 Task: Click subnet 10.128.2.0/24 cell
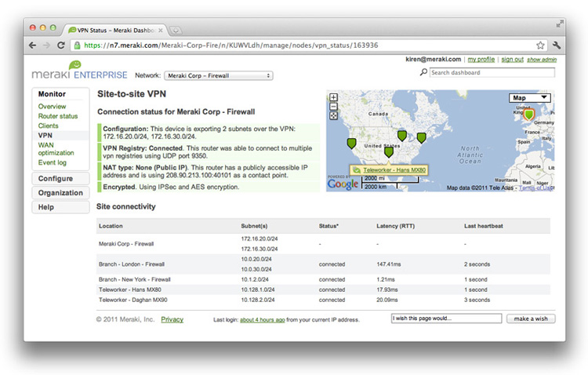point(258,300)
